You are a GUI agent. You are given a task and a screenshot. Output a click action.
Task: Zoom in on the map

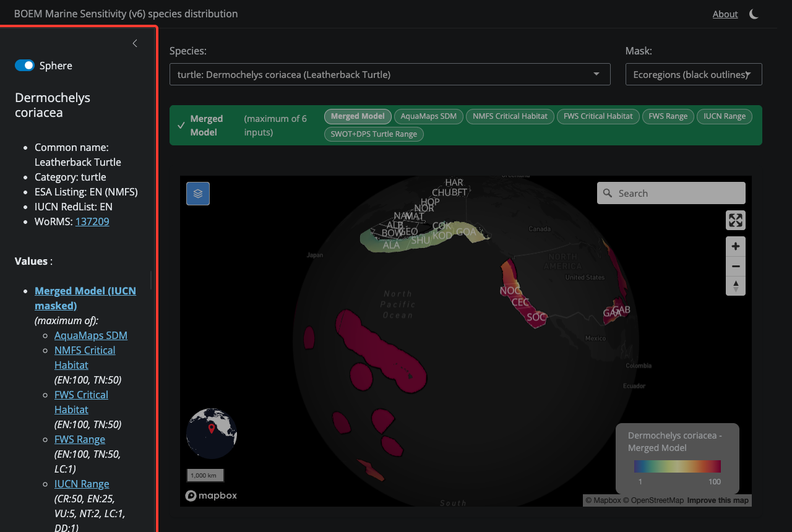(x=736, y=246)
